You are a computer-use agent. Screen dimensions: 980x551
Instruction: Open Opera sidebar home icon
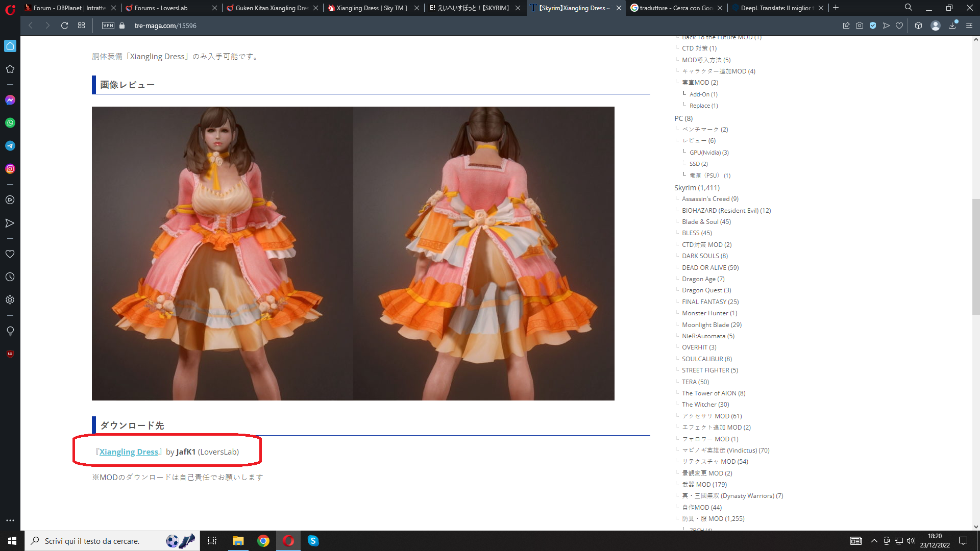click(10, 46)
